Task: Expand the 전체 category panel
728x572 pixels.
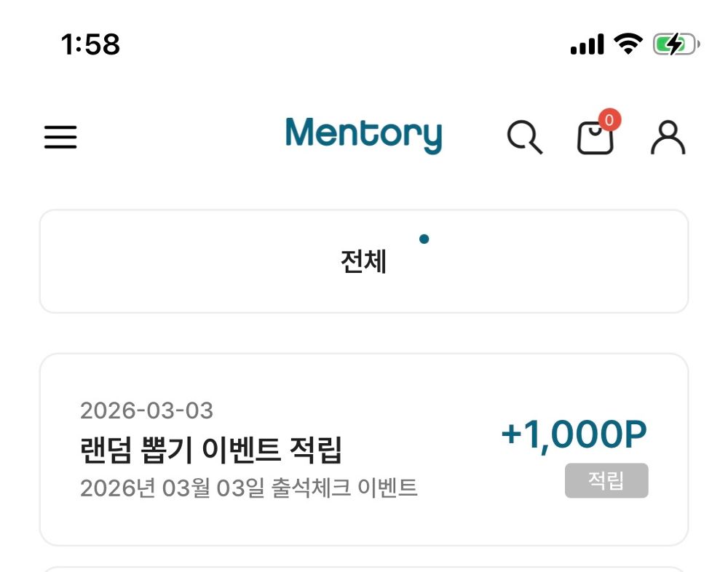Action: (364, 260)
